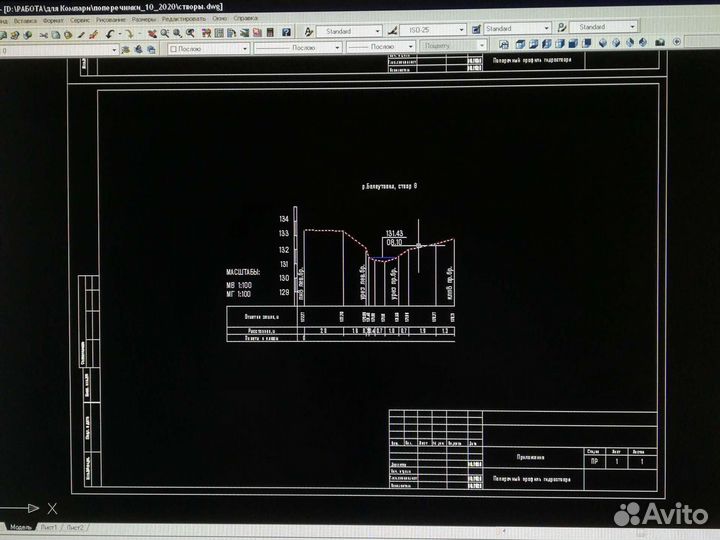
Task: Open the Рисование menu
Action: coord(111,20)
